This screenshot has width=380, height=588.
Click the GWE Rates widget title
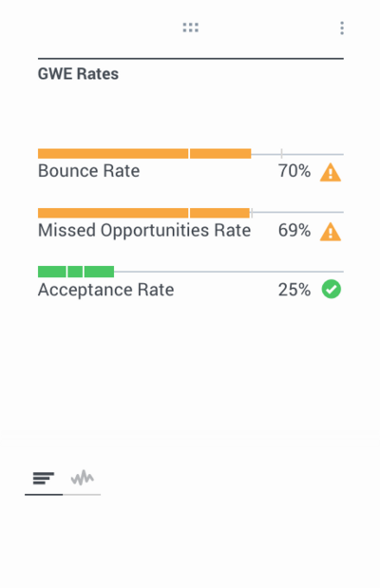(x=78, y=74)
